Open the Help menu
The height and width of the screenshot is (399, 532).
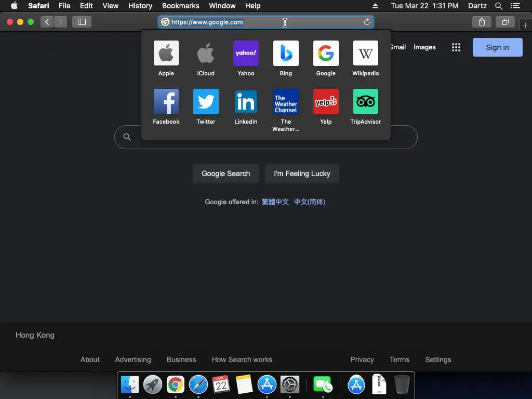pos(253,6)
